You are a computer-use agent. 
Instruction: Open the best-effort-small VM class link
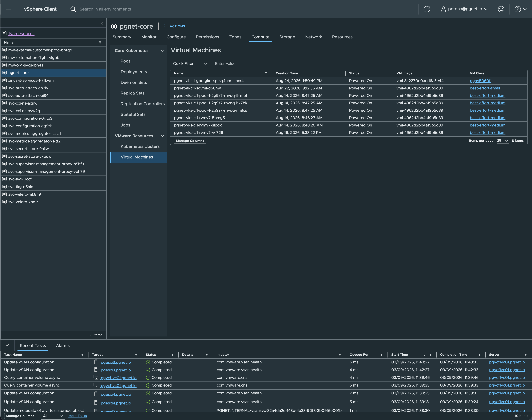pyautogui.click(x=485, y=88)
